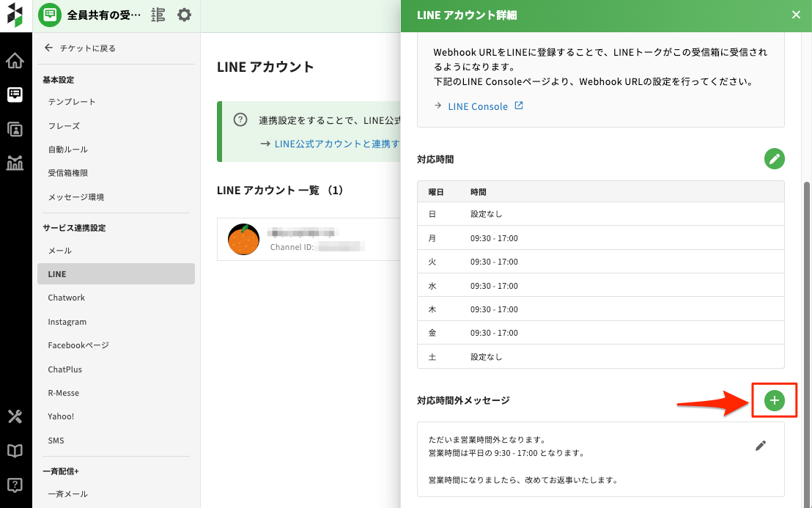Image resolution: width=812 pixels, height=508 pixels.
Task: Select フレーズ in settings menu
Action: click(x=64, y=126)
